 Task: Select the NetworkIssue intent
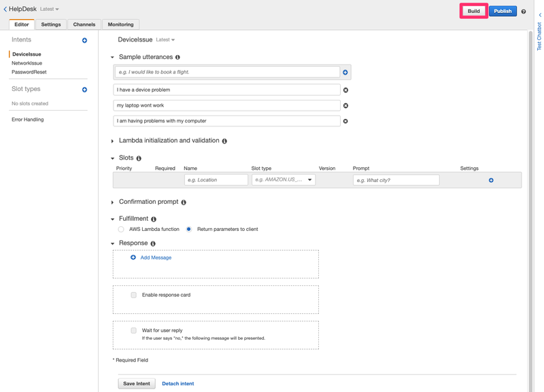point(27,63)
